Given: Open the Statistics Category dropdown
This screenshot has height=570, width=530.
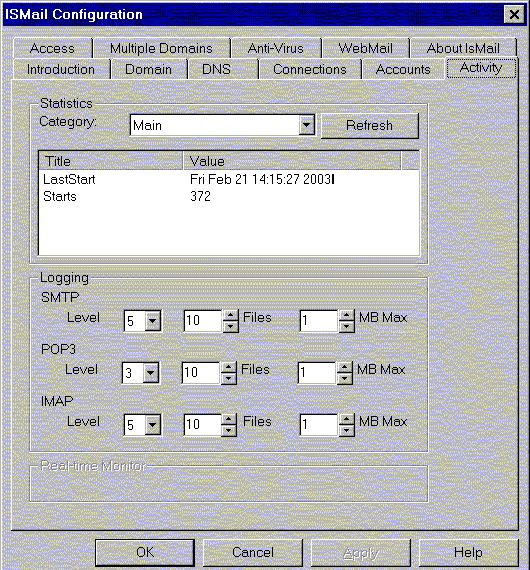Looking at the screenshot, I should 306,125.
